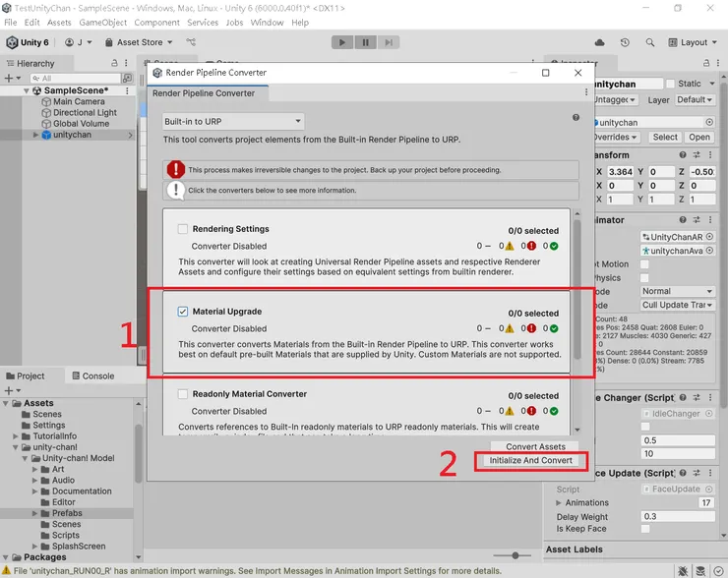The height and width of the screenshot is (578, 728).
Task: Click the Pause button in the toolbar
Action: tap(365, 42)
